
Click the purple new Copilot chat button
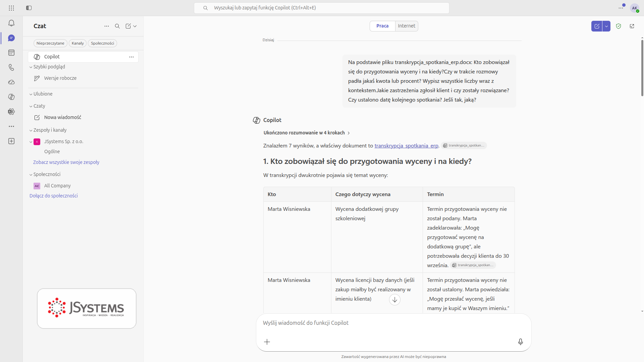click(x=597, y=26)
